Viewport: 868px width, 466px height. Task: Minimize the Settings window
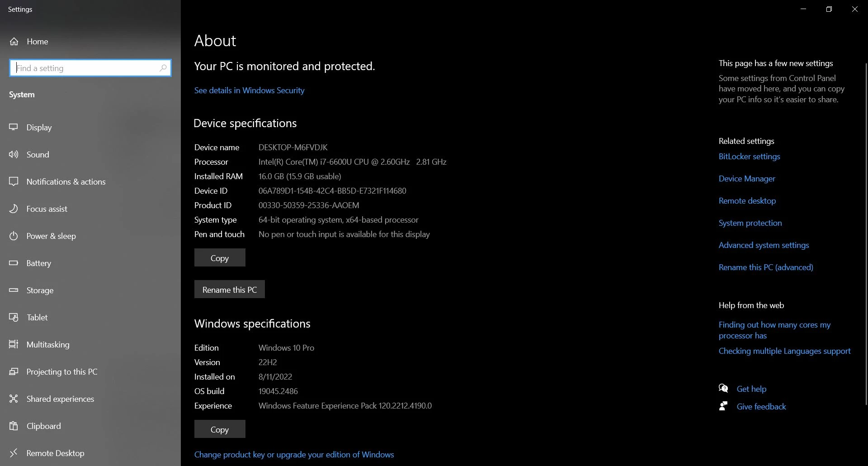[x=803, y=9]
